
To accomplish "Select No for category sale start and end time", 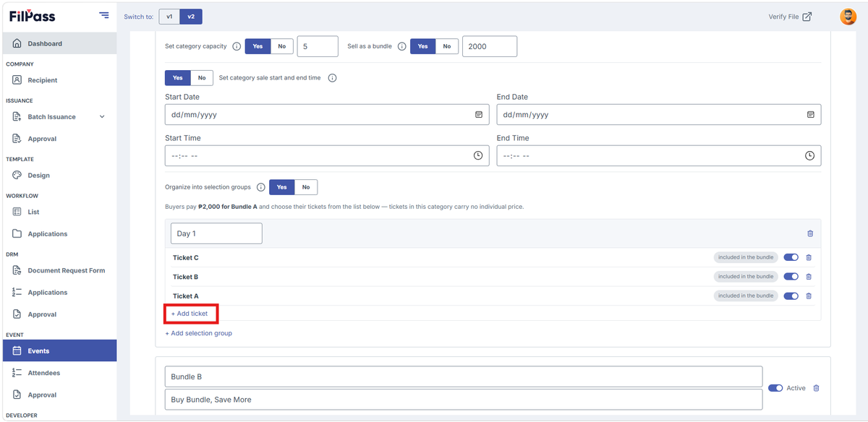I will coord(201,78).
